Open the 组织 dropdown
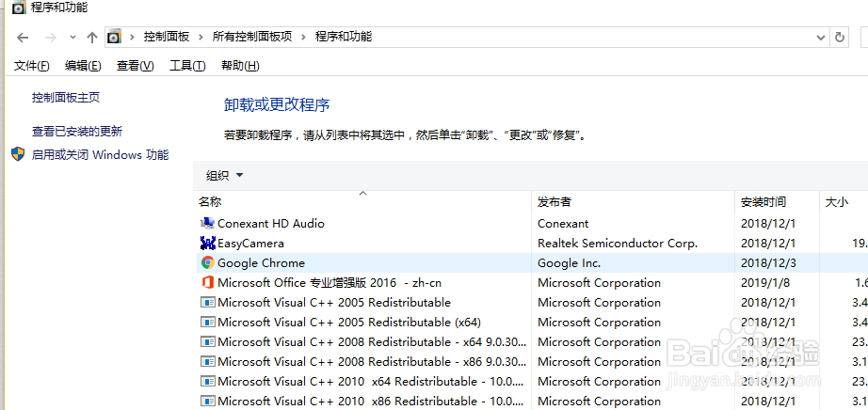 tap(224, 176)
